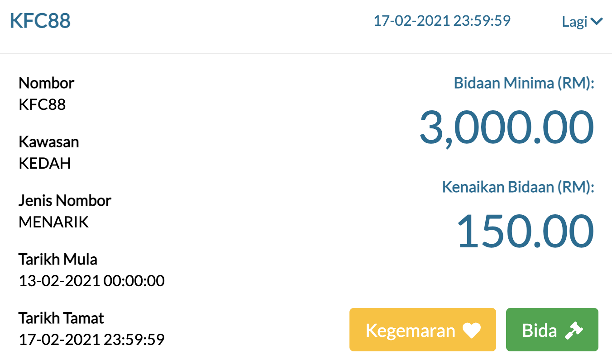Screen dimensions: 612x364
Task: Click the minimum bid amount 3,000.00
Action: [x=506, y=128]
